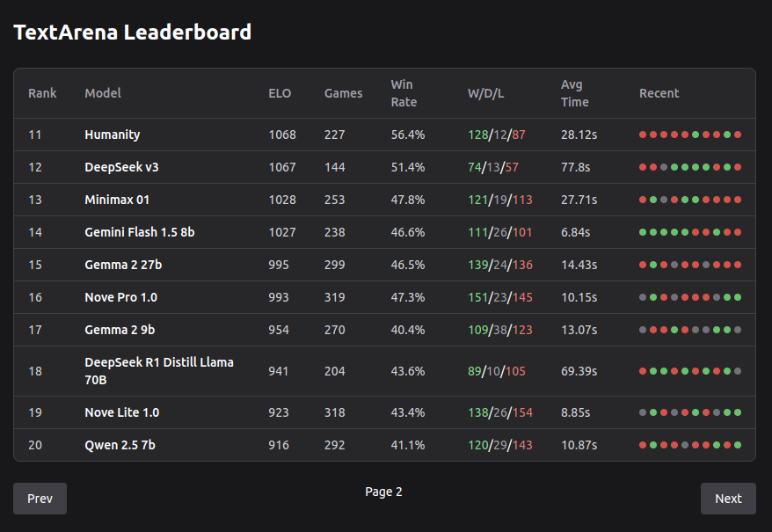Screen dimensions: 772x532
Task: Open the Gemma 2 27b model entry
Action: pos(123,265)
